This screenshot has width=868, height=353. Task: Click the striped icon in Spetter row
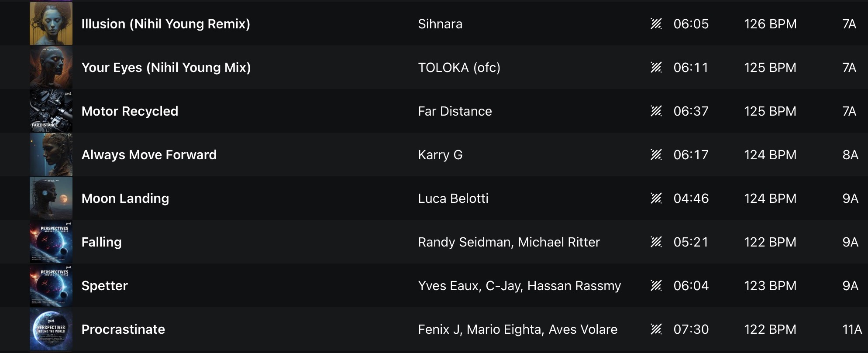click(656, 286)
